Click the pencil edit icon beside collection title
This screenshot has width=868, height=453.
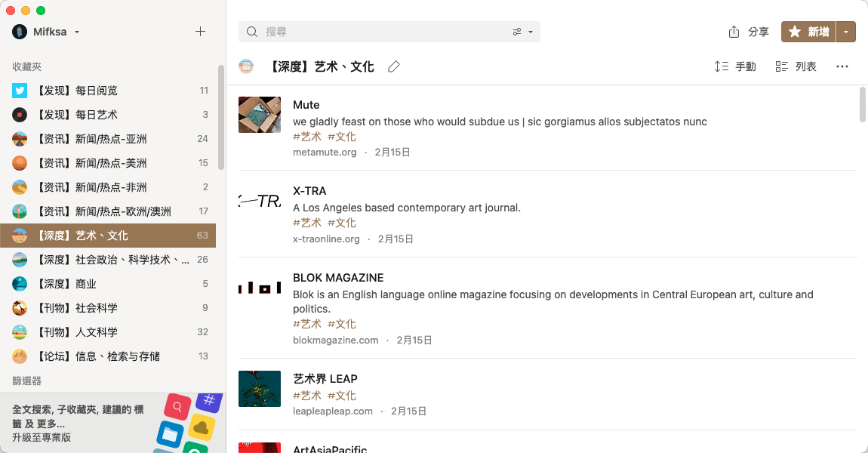pos(393,66)
